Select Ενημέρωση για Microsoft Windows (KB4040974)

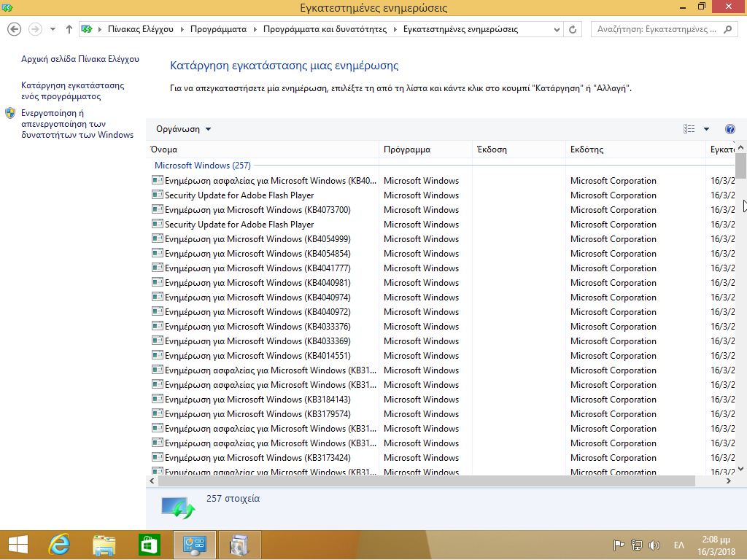click(x=258, y=297)
